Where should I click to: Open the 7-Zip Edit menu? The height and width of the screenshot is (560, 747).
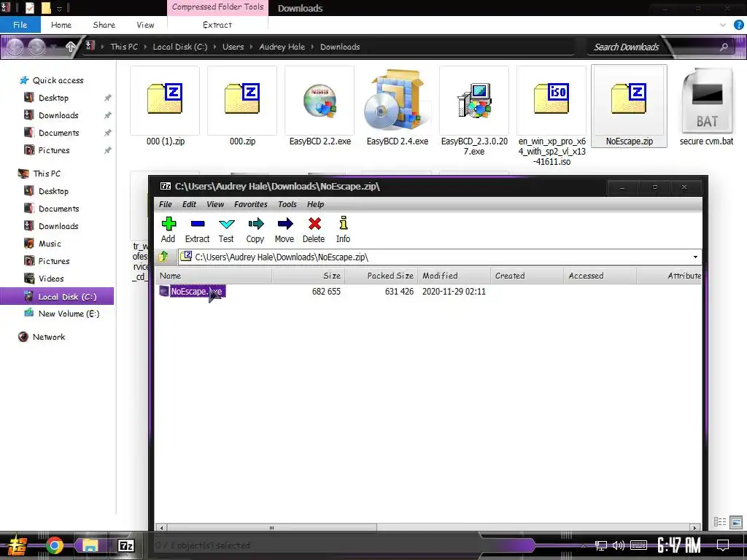click(x=189, y=204)
